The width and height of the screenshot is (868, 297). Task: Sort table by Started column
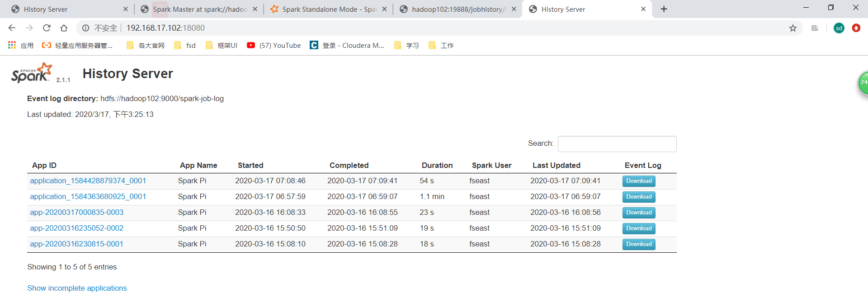pyautogui.click(x=250, y=165)
